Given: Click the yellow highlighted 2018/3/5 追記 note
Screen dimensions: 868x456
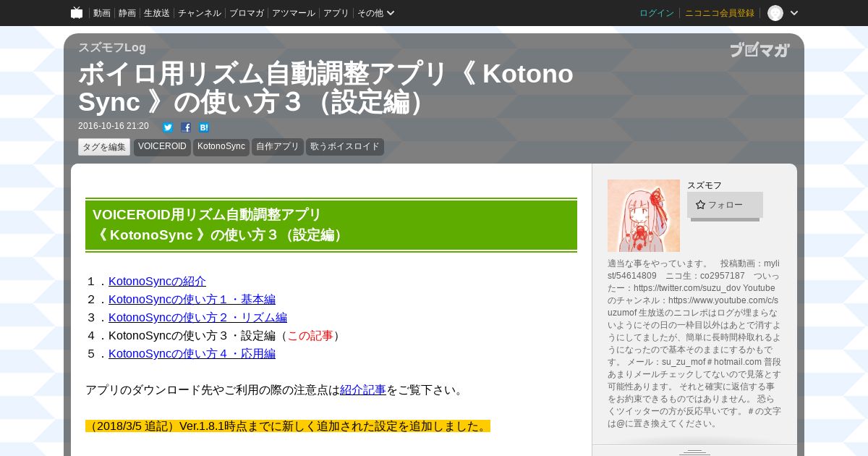Looking at the screenshot, I should pos(288,426).
